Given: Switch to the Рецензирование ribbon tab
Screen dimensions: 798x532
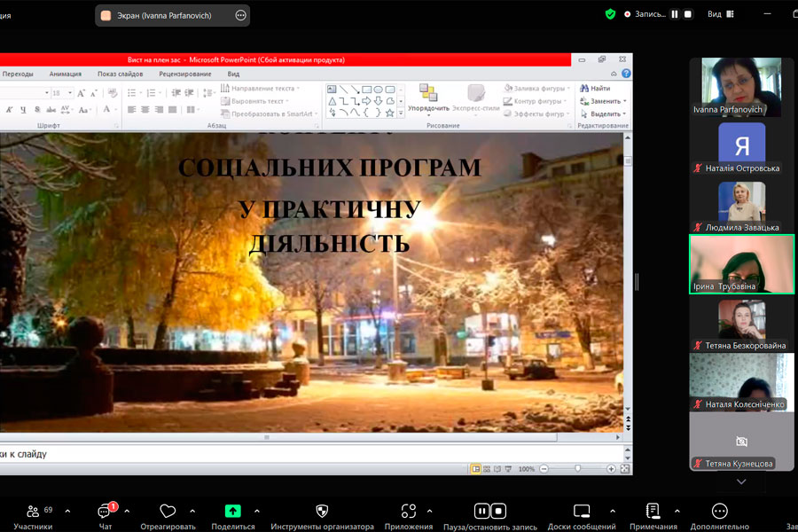Looking at the screenshot, I should click(185, 74).
